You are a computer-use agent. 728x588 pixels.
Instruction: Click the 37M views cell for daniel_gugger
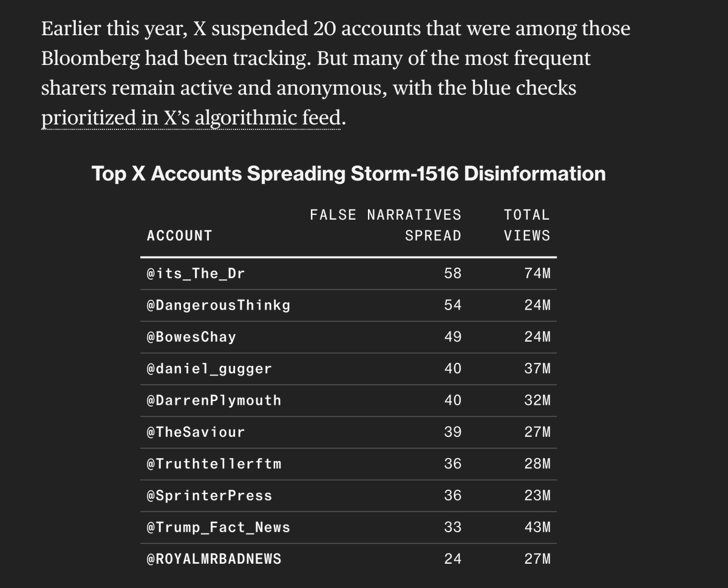537,368
